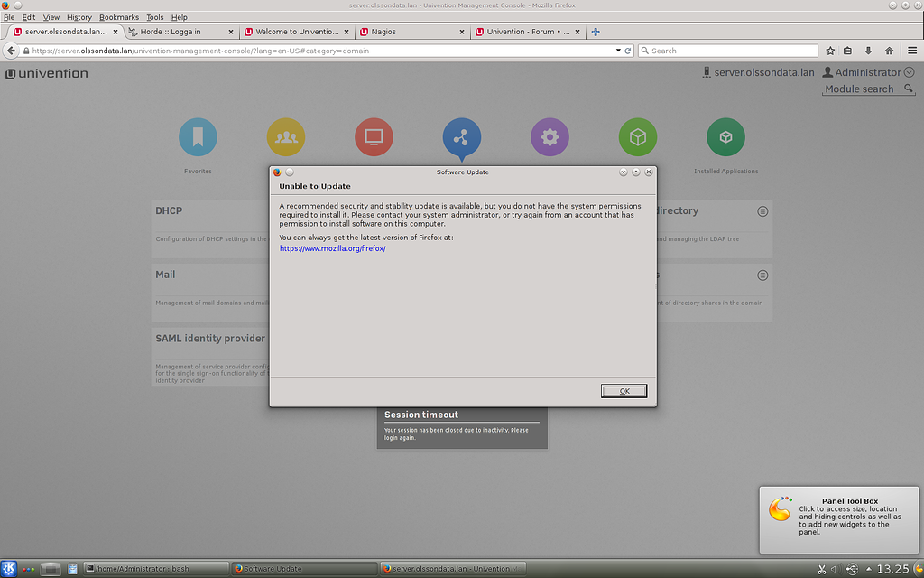Open the Tools menu in Firefox
924x578 pixels.
(155, 16)
